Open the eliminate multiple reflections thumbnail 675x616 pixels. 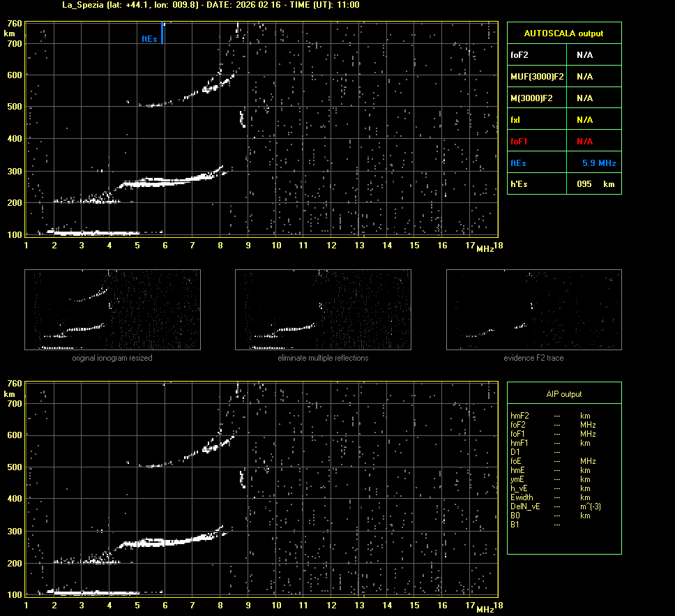(323, 310)
